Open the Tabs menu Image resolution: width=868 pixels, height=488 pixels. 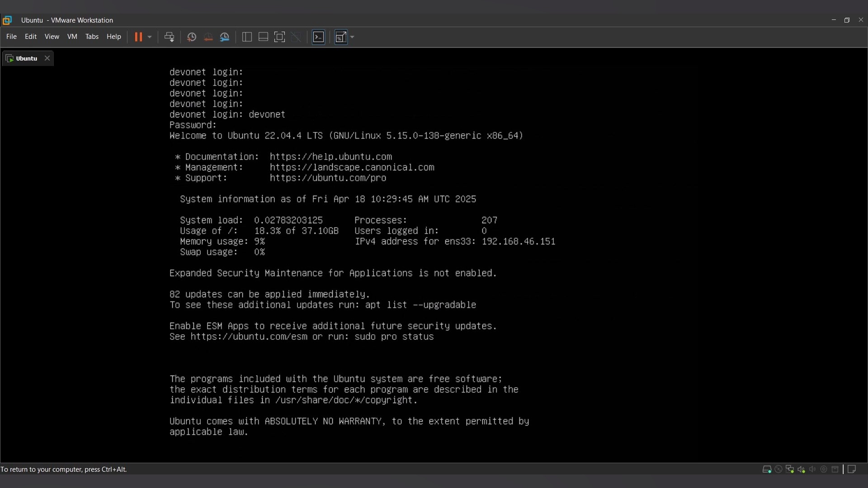[92, 37]
